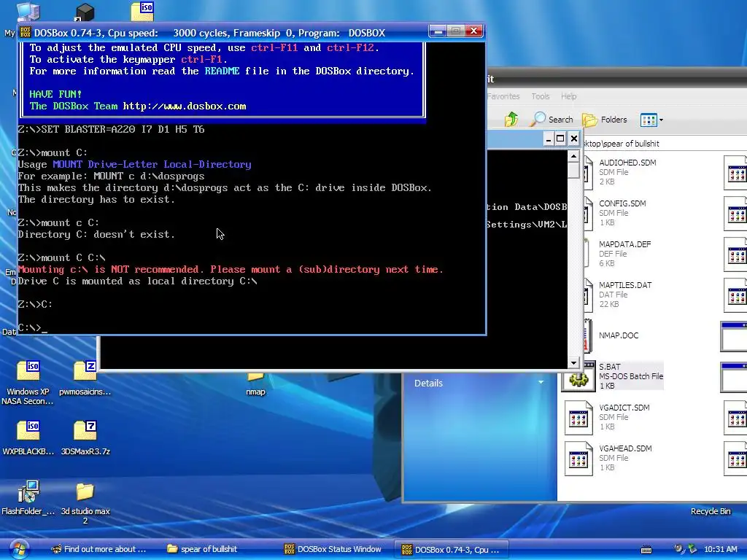
Task: Open the Windows Start button
Action: 18,549
